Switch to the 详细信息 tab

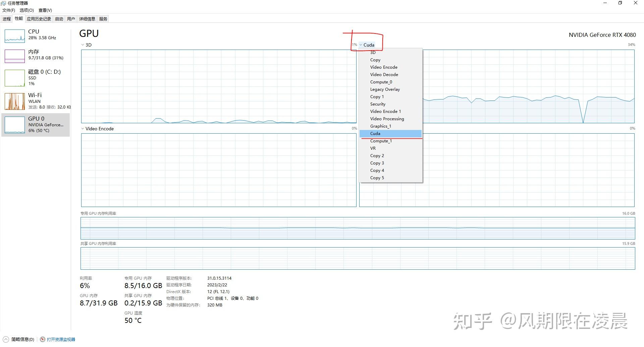(x=87, y=19)
